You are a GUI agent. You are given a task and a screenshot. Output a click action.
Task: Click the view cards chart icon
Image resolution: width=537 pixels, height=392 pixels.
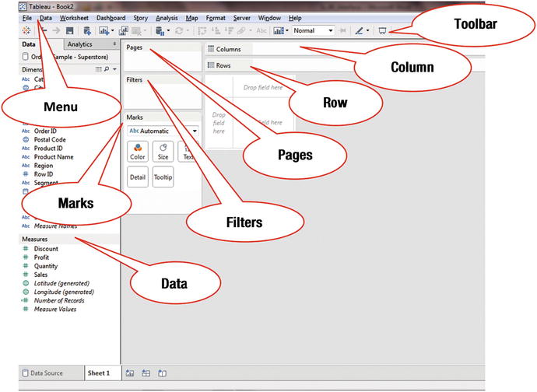pyautogui.click(x=279, y=31)
